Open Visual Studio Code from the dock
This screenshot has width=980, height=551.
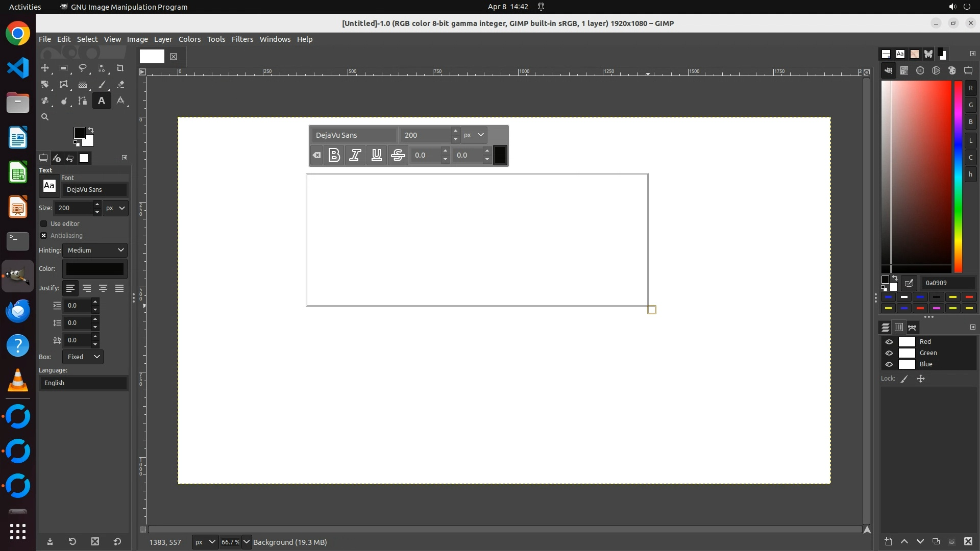click(18, 68)
